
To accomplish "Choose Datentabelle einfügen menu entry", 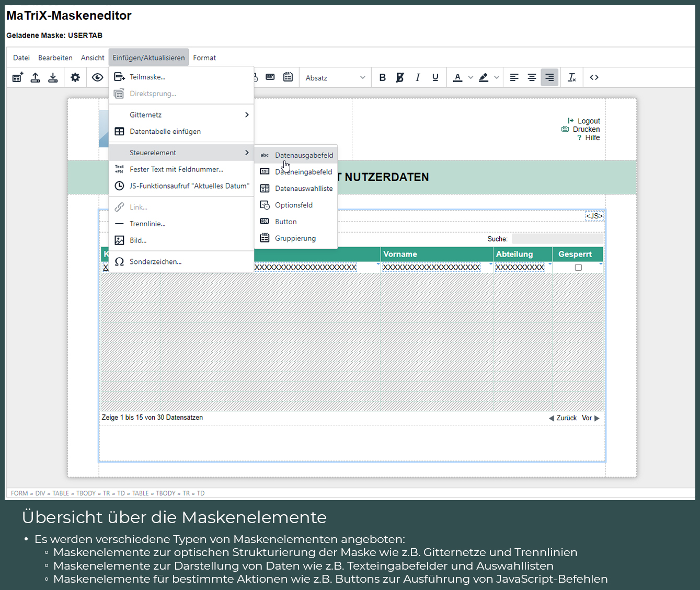I will 165,132.
